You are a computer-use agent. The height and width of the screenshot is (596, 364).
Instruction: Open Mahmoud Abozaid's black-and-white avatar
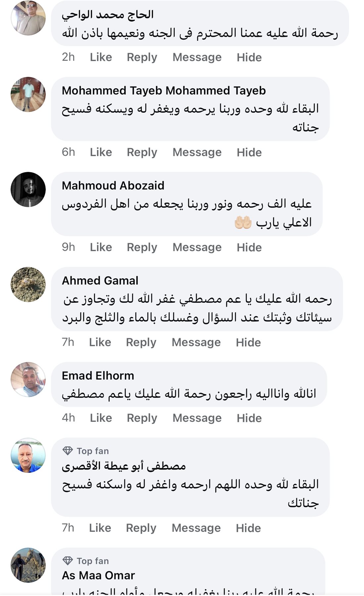coord(28,189)
